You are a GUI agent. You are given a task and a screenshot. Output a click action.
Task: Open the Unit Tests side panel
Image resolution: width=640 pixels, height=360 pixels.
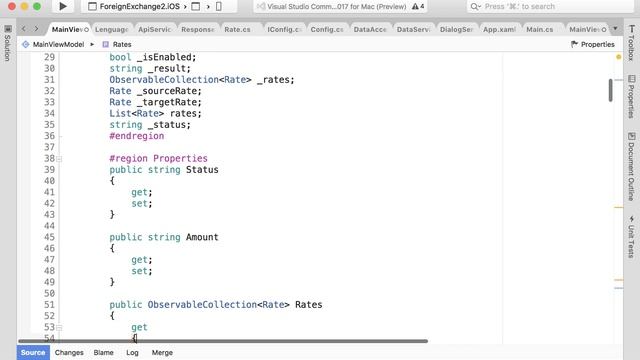pyautogui.click(x=631, y=237)
